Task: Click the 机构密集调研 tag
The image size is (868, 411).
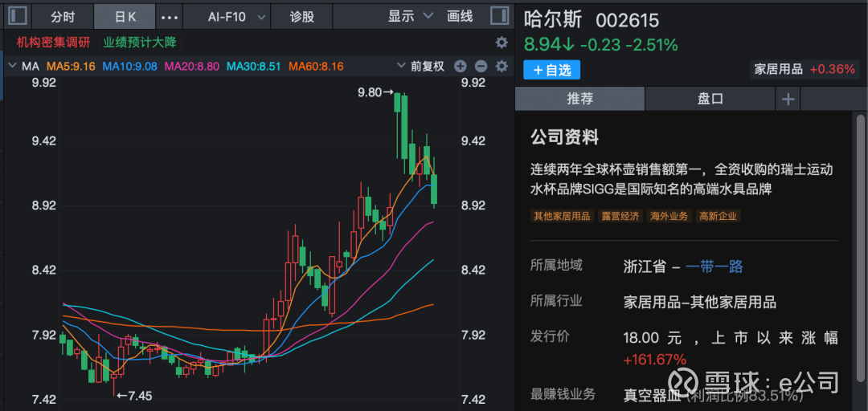Action: coord(53,42)
